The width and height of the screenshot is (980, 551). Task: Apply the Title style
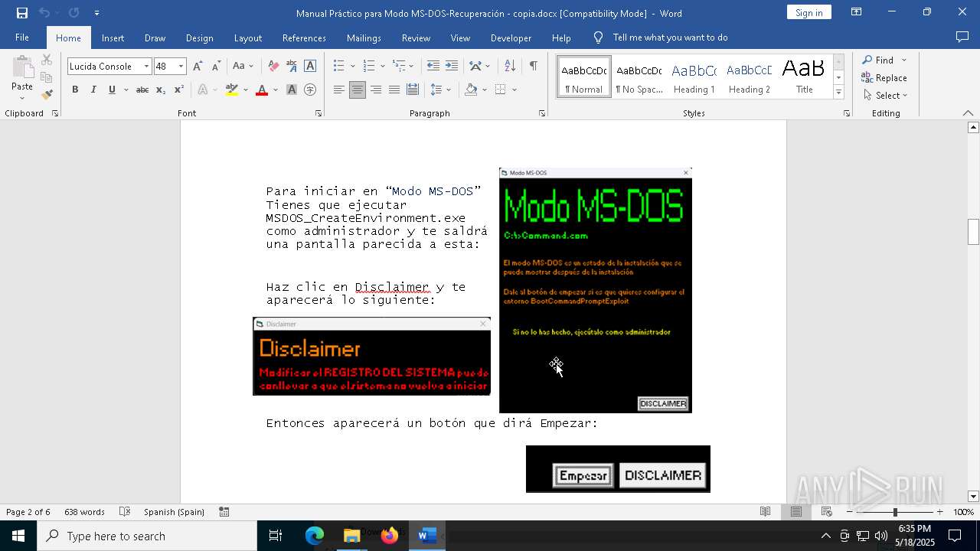pyautogui.click(x=804, y=77)
